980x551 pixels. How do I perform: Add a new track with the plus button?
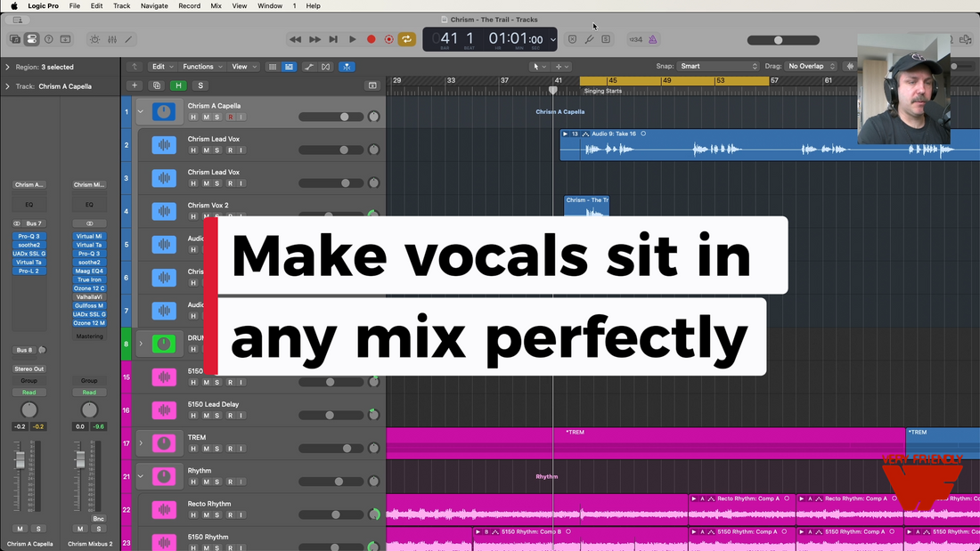click(135, 85)
